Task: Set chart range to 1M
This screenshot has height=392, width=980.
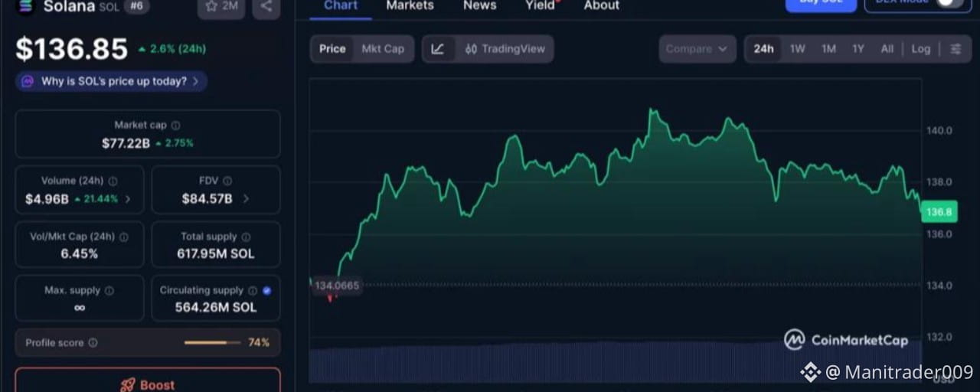Action: tap(828, 49)
